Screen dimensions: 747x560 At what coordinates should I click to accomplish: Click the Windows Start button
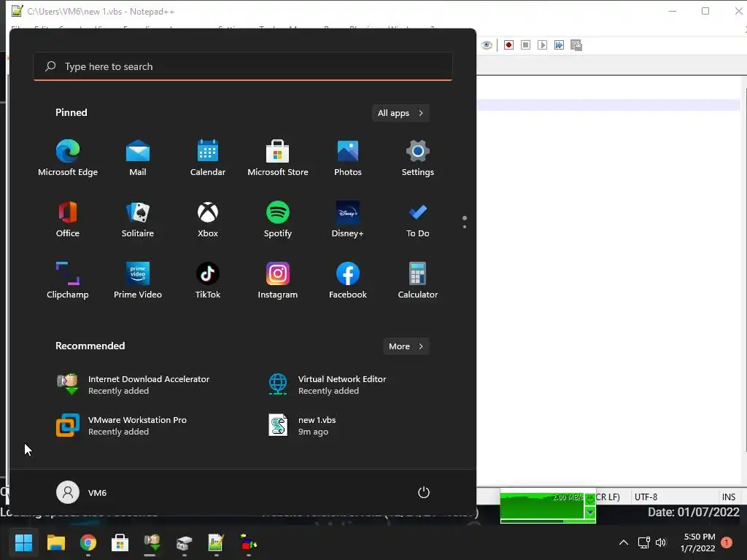pos(23,542)
